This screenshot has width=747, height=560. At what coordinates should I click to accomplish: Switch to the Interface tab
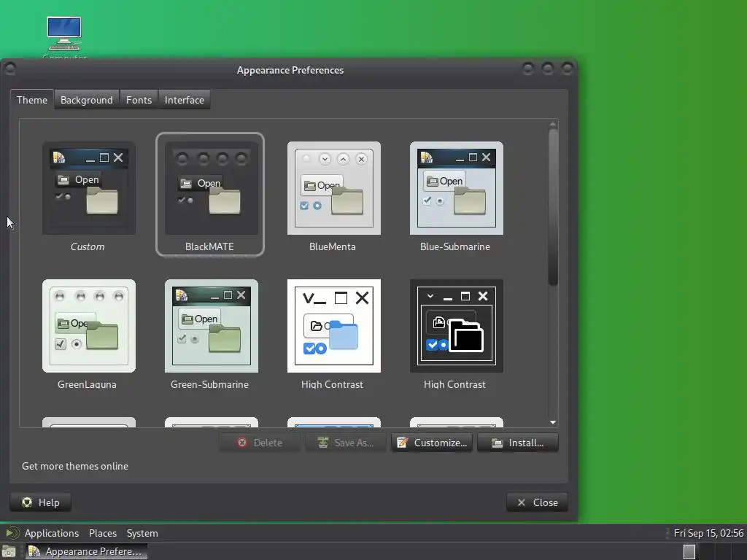tap(185, 100)
